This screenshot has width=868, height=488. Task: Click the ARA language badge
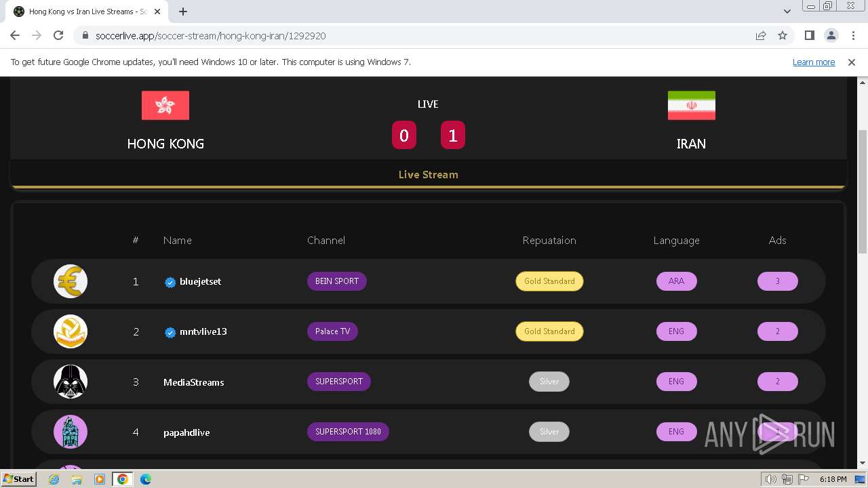point(677,281)
